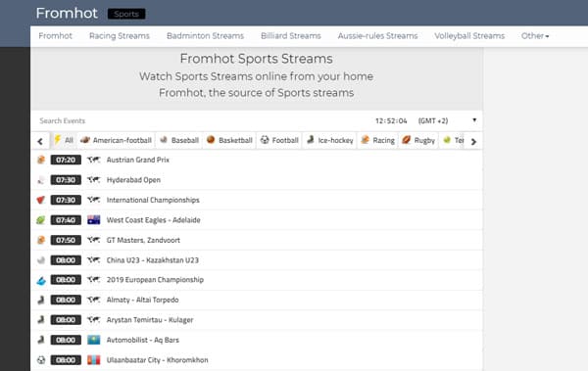Show only Basketball events
Image resolution: width=588 pixels, height=371 pixels.
(229, 141)
